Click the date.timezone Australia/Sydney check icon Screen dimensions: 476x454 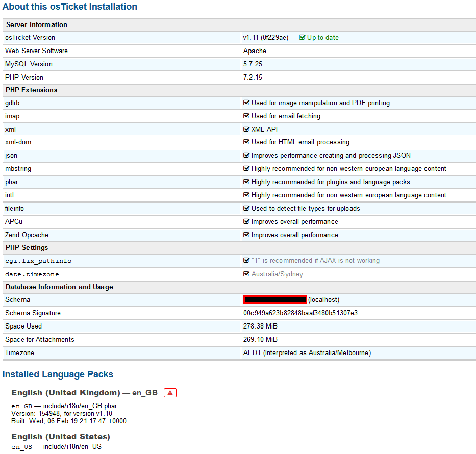pyautogui.click(x=246, y=274)
